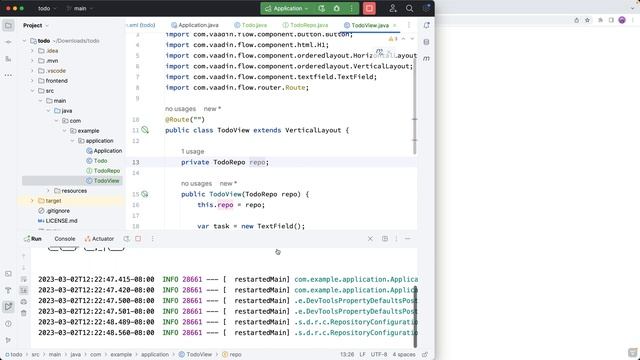Open editor tabs more menu

pos(409,25)
